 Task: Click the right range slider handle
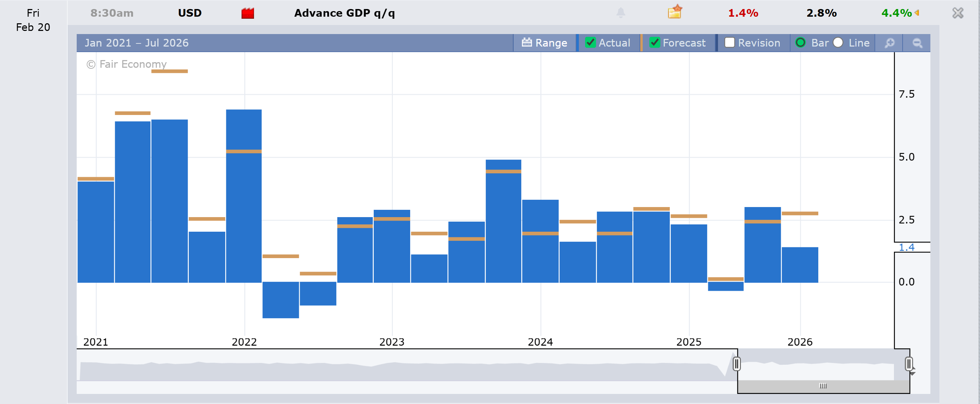pyautogui.click(x=909, y=364)
